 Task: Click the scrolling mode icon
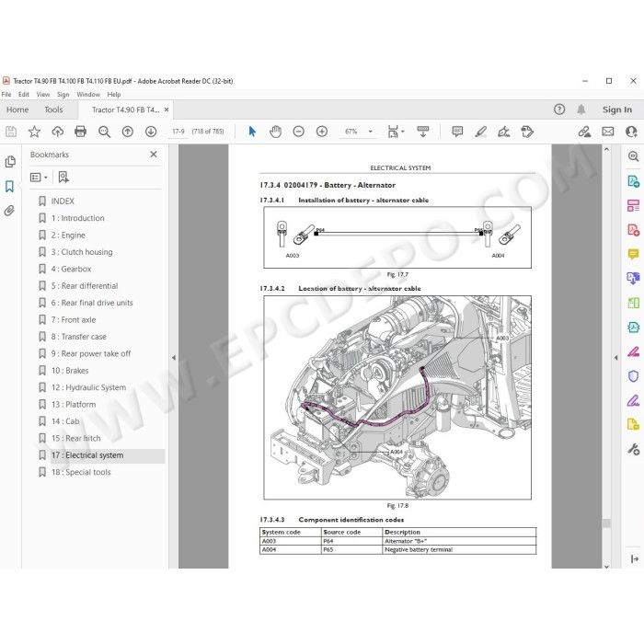click(423, 132)
